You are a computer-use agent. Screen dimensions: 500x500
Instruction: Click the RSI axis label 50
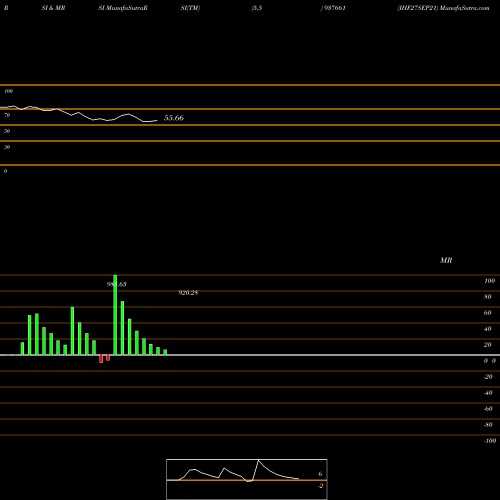click(x=7, y=131)
